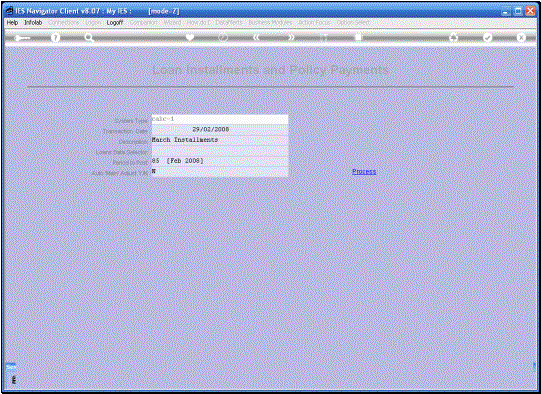Open the Business Modules menu
This screenshot has width=541, height=394.
(x=270, y=22)
